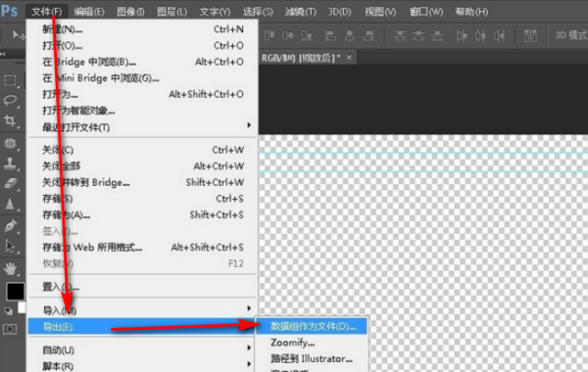
Task: Click default foreground/background colors icon
Action: click(8, 310)
